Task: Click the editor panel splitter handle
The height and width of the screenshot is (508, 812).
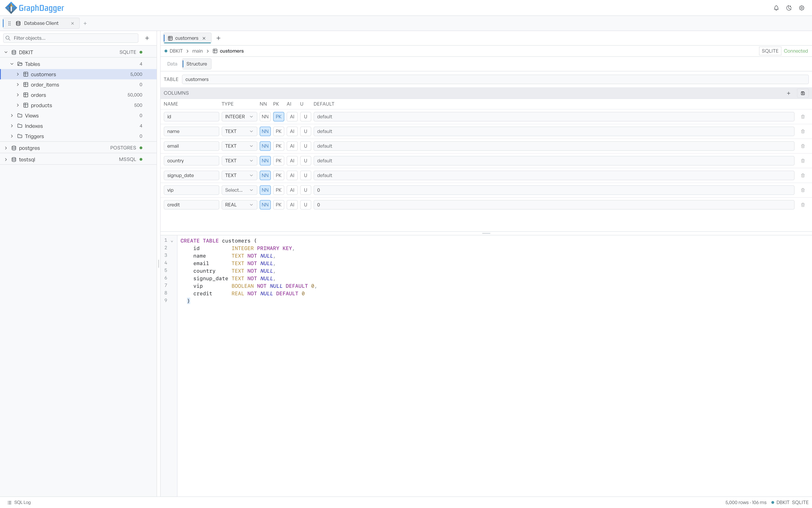Action: click(x=486, y=233)
